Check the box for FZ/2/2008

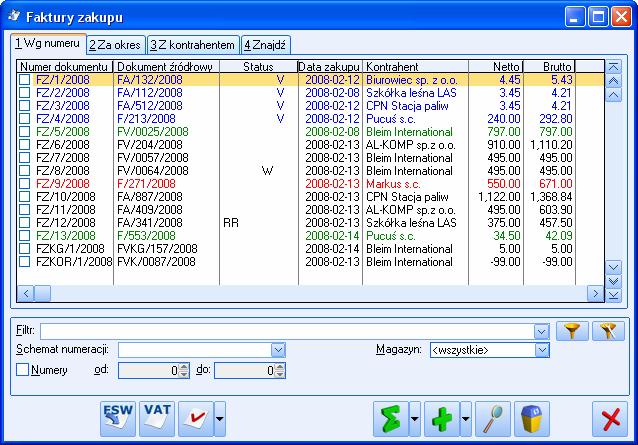coord(24,92)
